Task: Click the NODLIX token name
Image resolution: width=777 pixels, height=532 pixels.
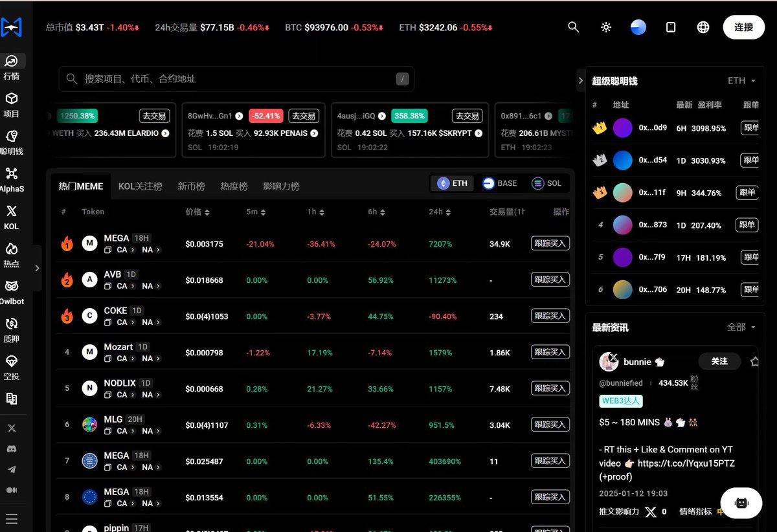Action: click(x=120, y=383)
